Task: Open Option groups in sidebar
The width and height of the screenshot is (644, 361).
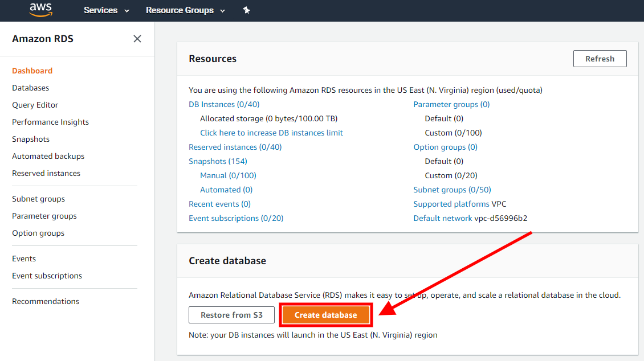Action: 38,233
